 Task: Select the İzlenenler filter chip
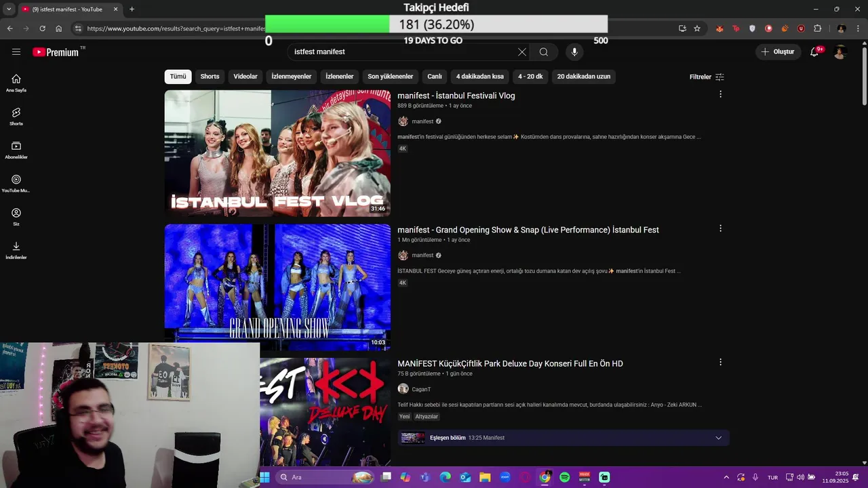(339, 77)
